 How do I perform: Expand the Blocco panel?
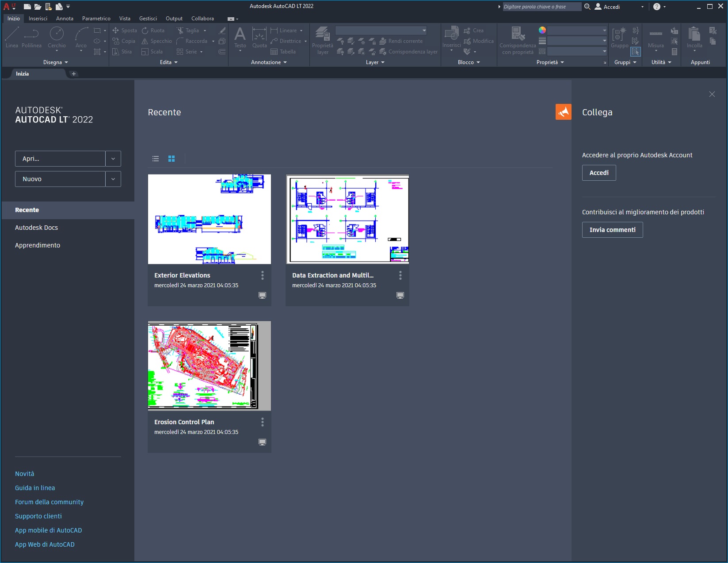[x=469, y=62]
